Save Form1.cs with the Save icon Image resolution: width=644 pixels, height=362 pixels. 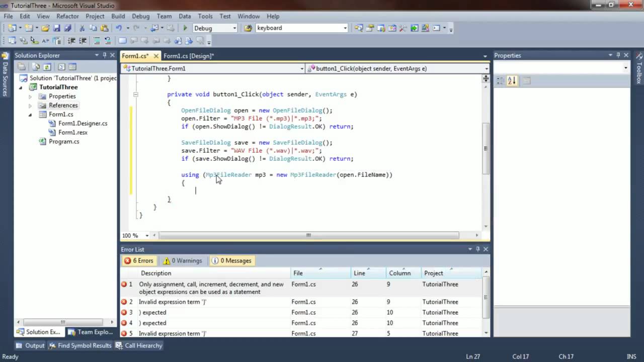[57, 28]
